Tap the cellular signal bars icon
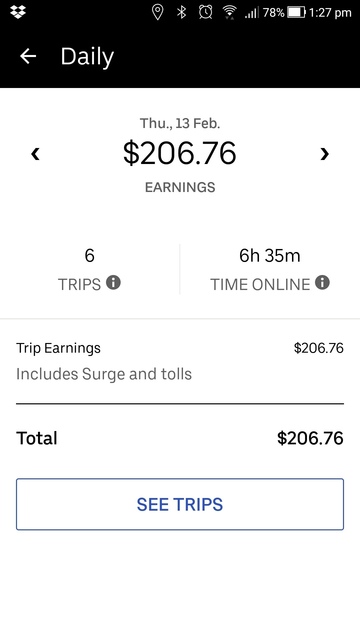Screen dimensions: 360x640 (251, 13)
